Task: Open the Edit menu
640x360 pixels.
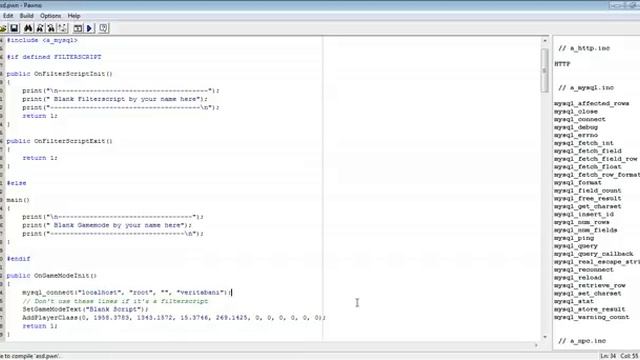Action: point(8,16)
